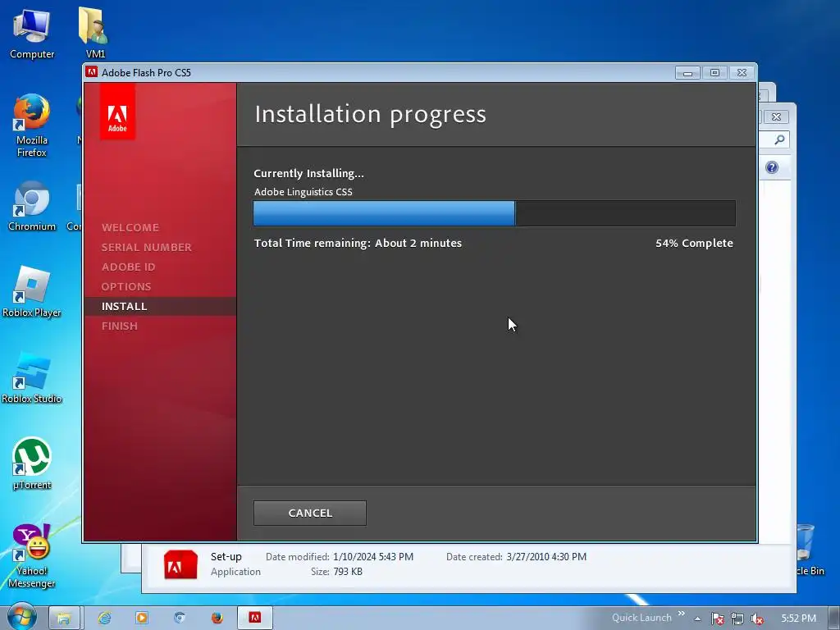The image size is (840, 630).
Task: Open Roblox Player desktop shortcut
Action: (32, 292)
